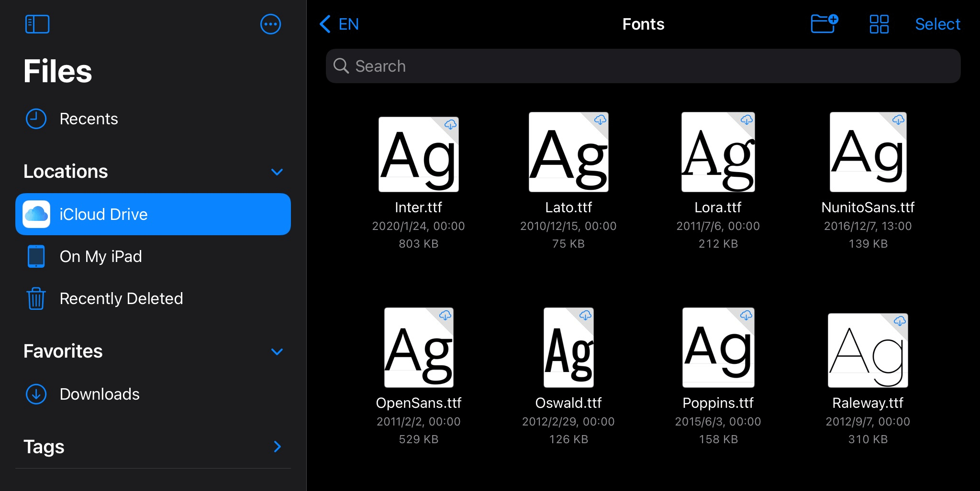Expand the Tags section
Viewport: 980px width, 491px height.
pyautogui.click(x=277, y=447)
